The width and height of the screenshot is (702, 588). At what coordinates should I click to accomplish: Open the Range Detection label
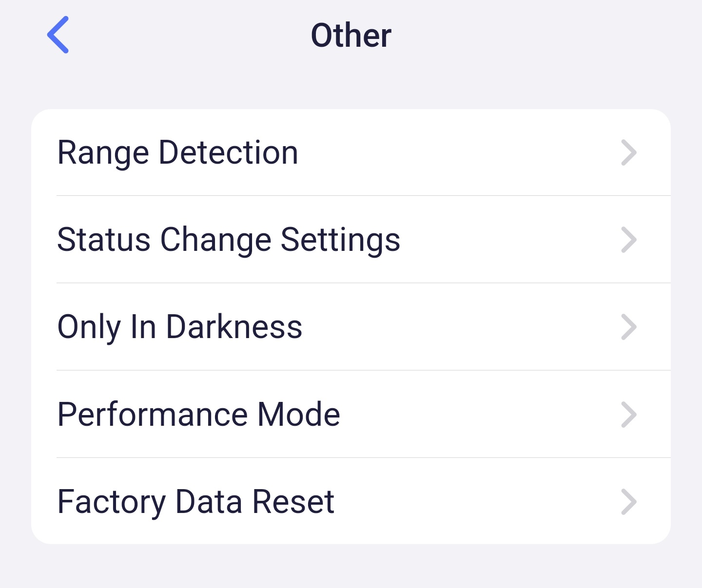177,152
